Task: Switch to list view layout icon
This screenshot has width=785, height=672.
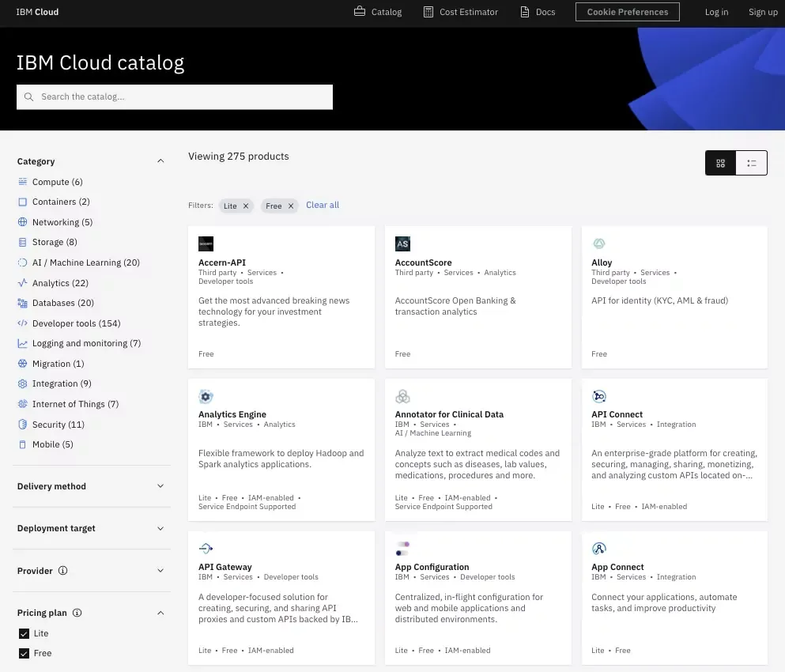Action: pyautogui.click(x=752, y=163)
